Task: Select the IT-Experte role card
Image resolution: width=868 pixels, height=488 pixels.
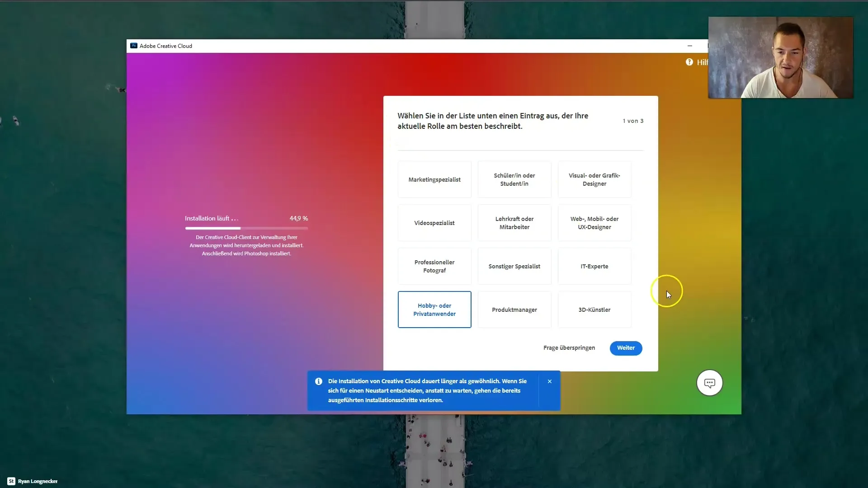Action: click(x=594, y=266)
